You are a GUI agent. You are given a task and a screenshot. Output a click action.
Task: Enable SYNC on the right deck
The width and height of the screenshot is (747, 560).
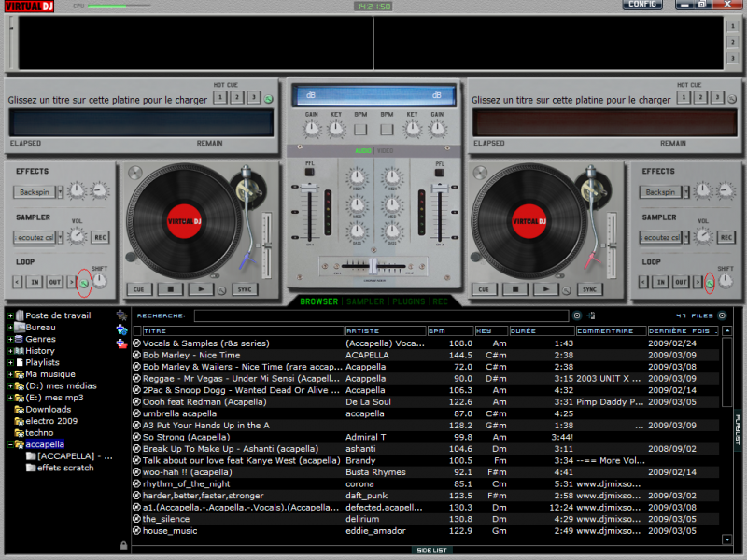(x=589, y=288)
